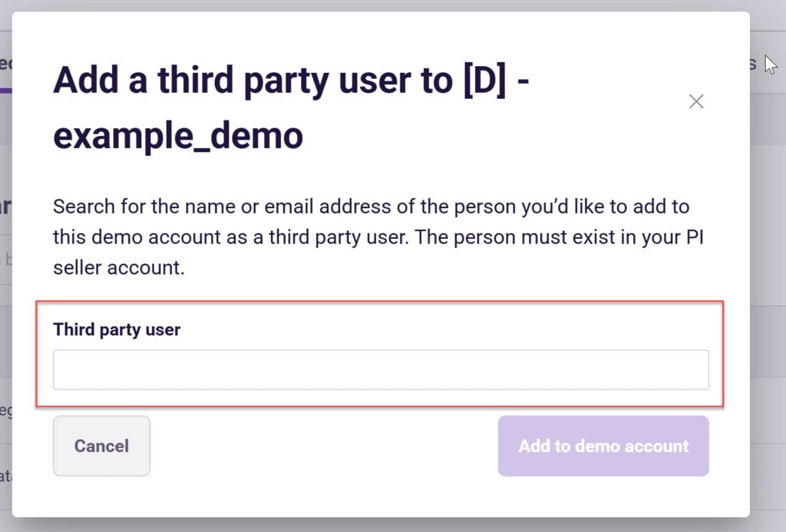Screen dimensions: 786x532
Task: Click the cut-off "at" row at left edge
Action: pos(6,476)
